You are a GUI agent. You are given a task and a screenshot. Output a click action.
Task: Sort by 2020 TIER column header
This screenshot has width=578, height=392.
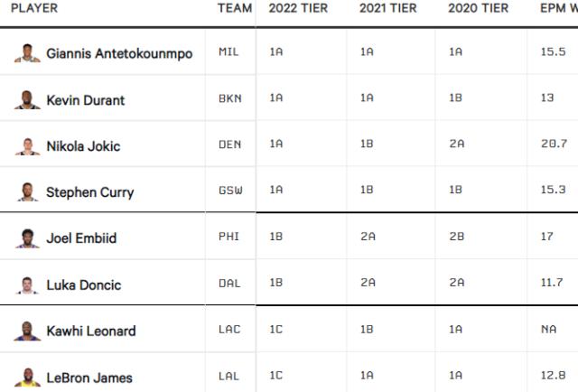[x=478, y=8]
